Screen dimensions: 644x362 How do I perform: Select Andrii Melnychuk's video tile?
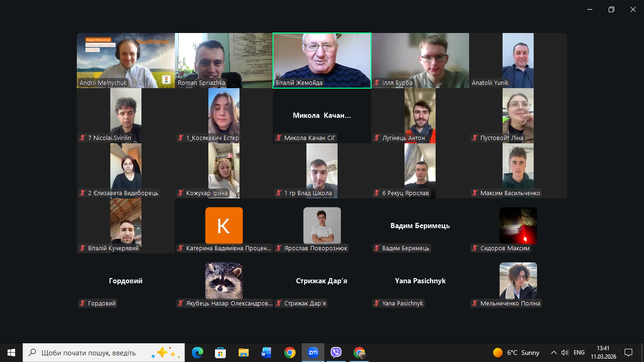point(126,60)
